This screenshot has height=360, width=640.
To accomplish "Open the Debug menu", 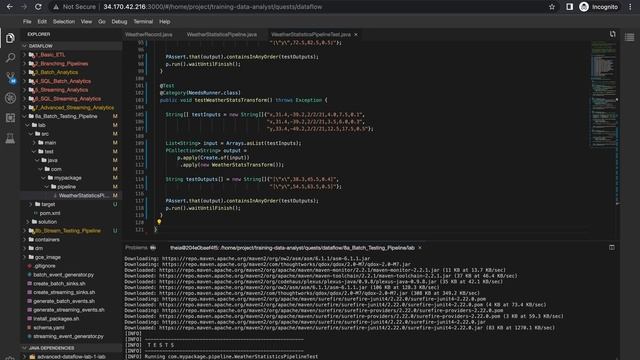I will pos(119,22).
